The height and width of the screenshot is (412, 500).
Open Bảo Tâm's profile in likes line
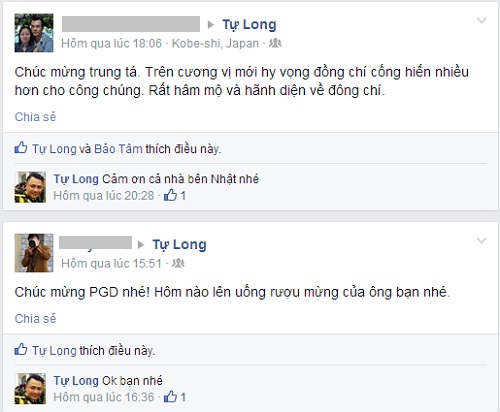pos(118,149)
